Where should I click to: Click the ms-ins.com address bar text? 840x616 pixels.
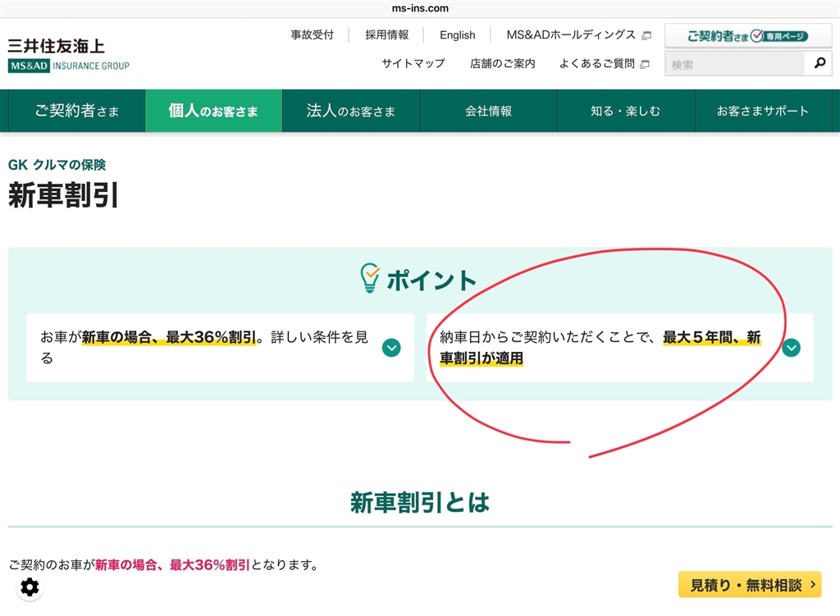point(420,8)
